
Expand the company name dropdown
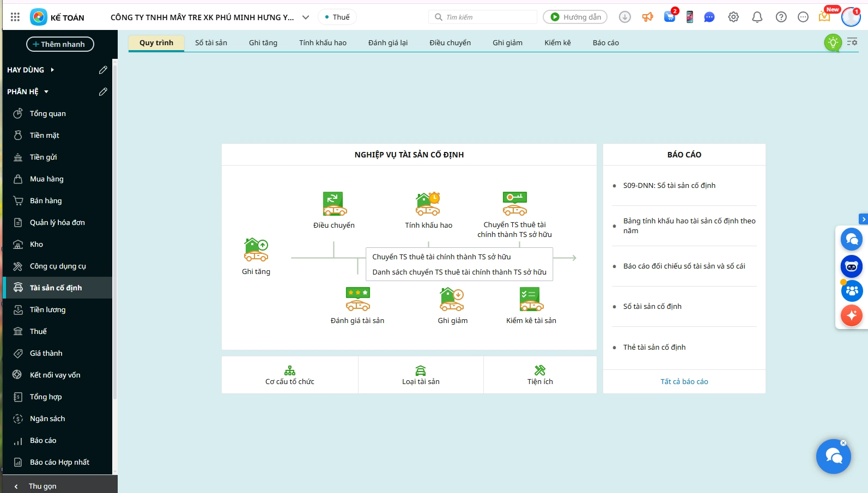[x=306, y=17]
